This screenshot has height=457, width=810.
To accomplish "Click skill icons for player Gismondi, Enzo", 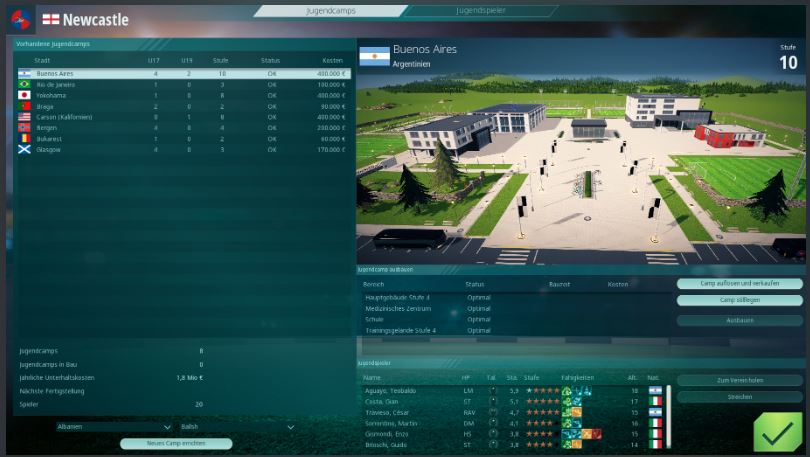I will point(581,434).
